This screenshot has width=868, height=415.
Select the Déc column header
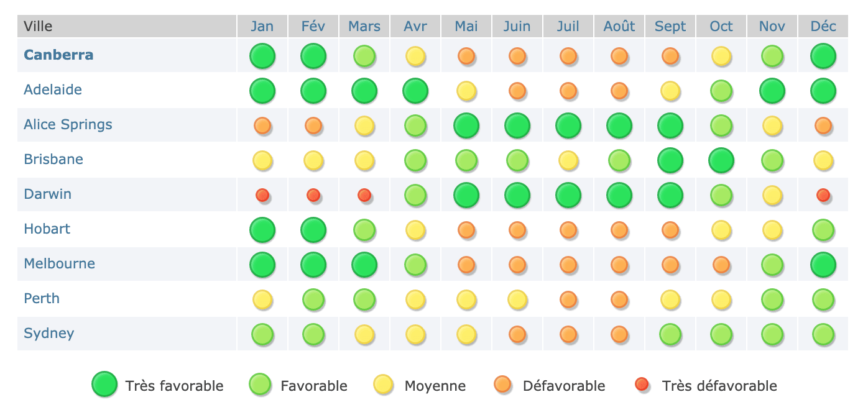(823, 26)
